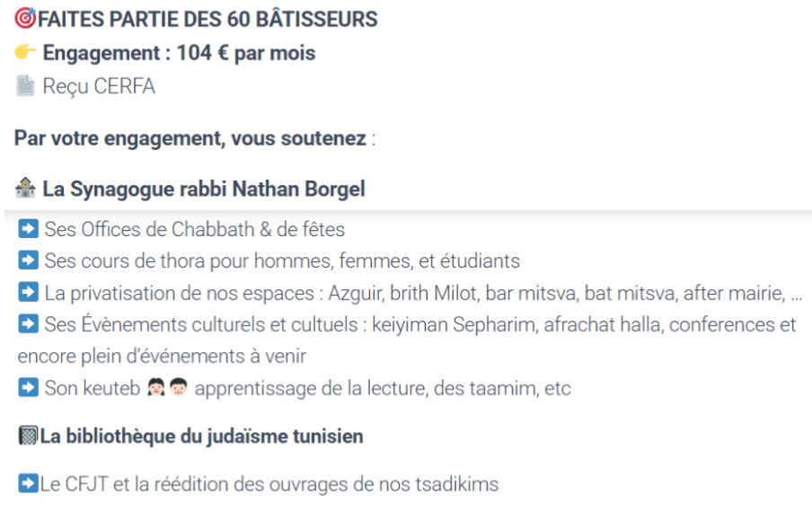Click the document icon before Reçu CERFA
812x512 pixels.
tap(24, 87)
